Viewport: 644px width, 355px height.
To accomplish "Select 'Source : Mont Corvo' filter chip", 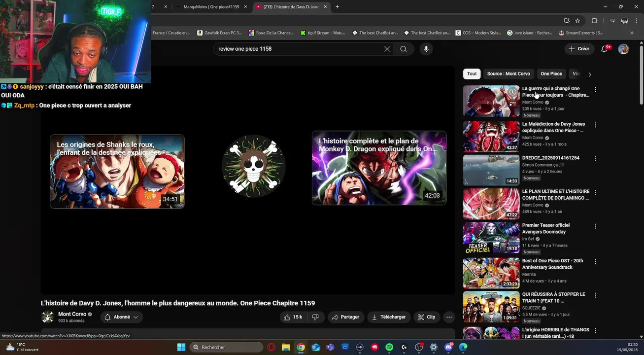I will pyautogui.click(x=508, y=74).
